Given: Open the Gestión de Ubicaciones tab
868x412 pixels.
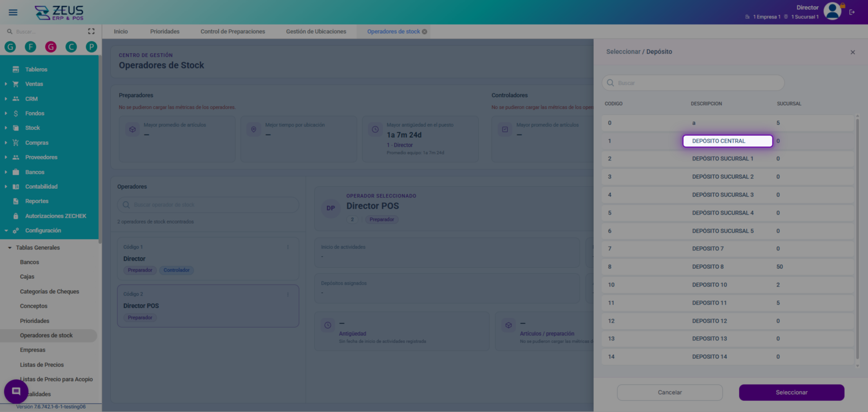Looking at the screenshot, I should (316, 32).
